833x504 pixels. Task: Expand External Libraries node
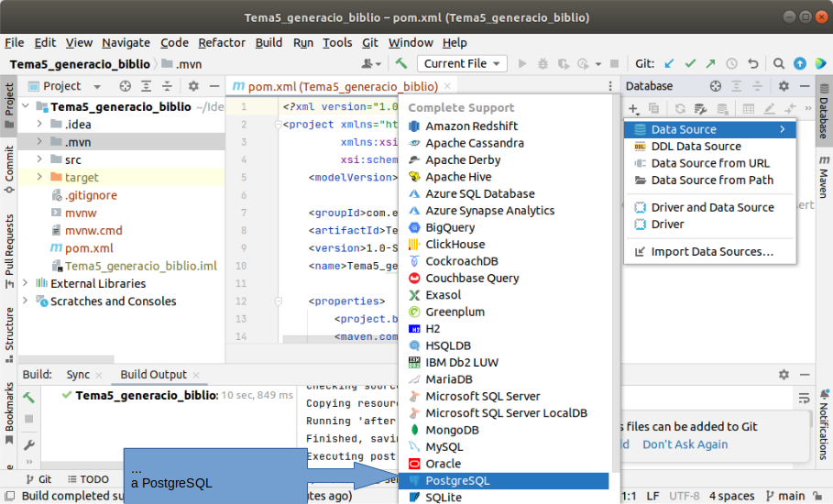pos(25,283)
